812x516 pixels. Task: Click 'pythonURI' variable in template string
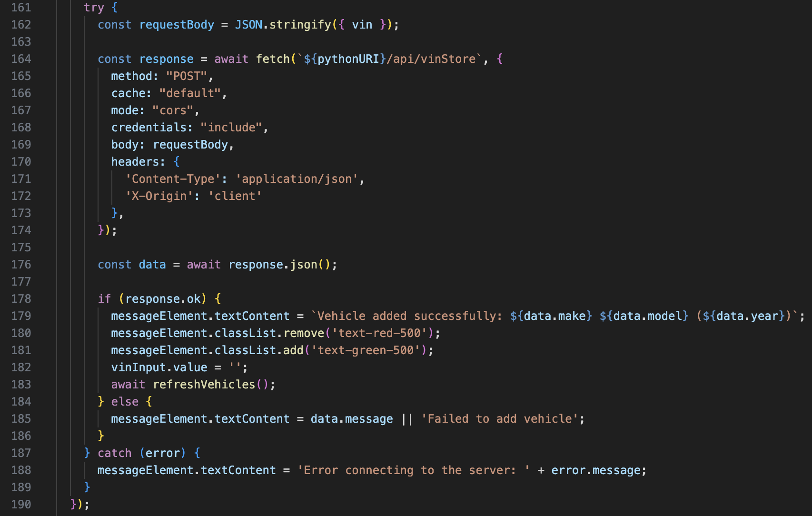[348, 59]
